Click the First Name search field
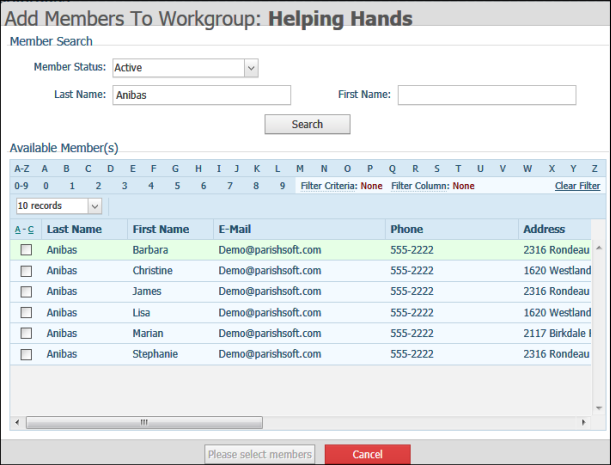Screen dimensions: 611x465 pos(487,95)
